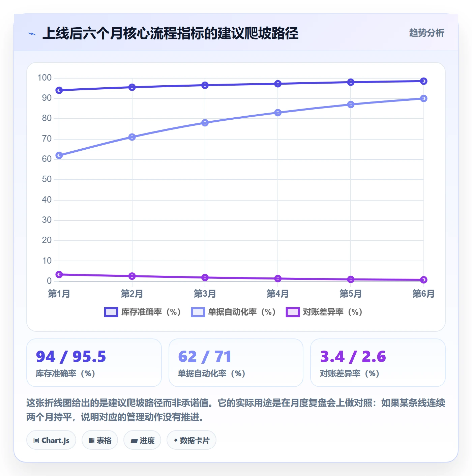
Task: Click the 对账差异率（%） legend label
Action: (x=333, y=312)
